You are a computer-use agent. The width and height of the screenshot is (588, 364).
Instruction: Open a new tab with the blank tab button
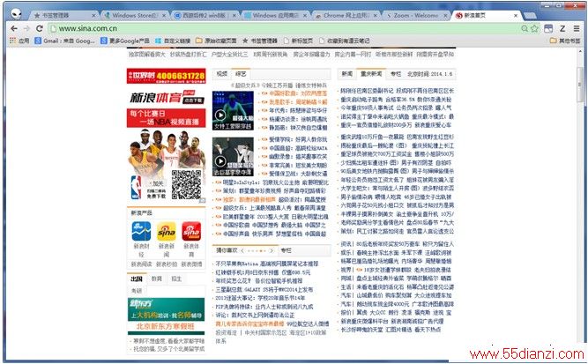(530, 15)
